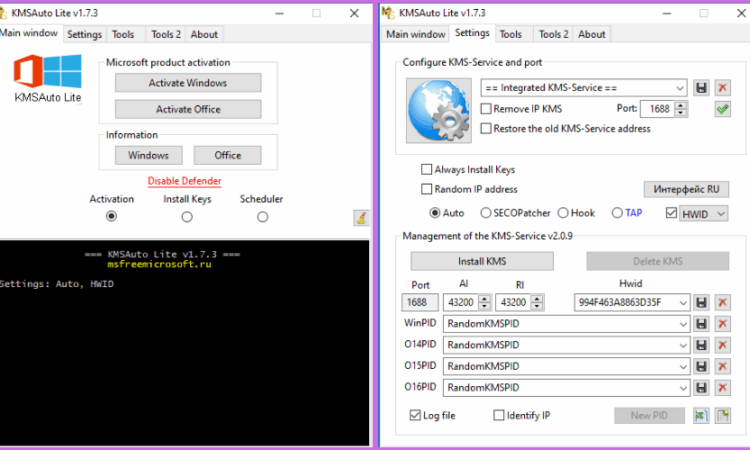750x450 pixels.
Task: Clear the O14PID value with red X icon
Action: click(722, 345)
